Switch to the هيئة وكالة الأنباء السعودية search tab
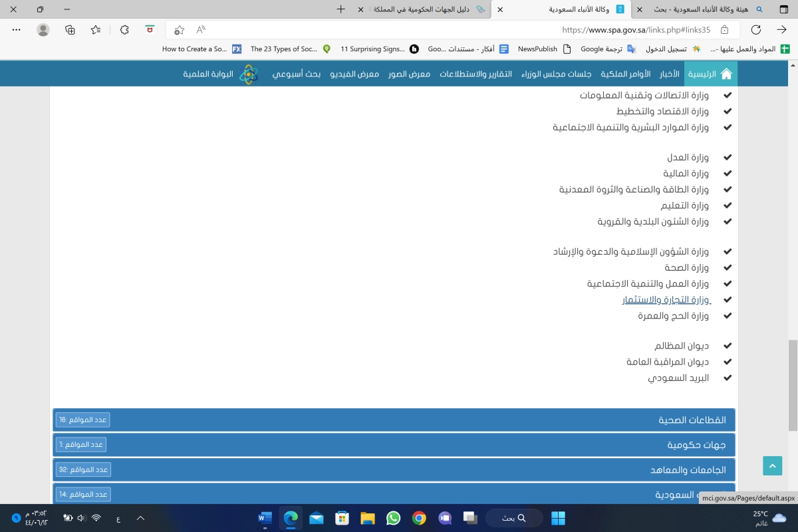Image resolution: width=798 pixels, height=532 pixels. [x=698, y=9]
